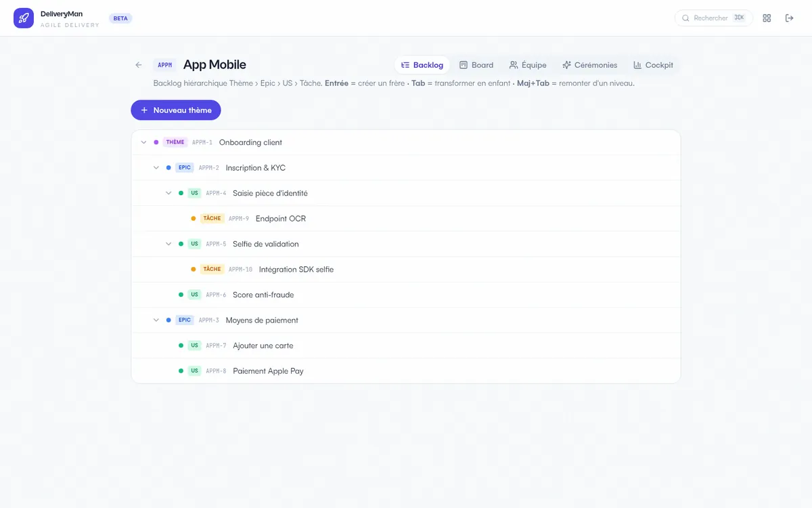Click the Rechercher search field

click(x=713, y=18)
